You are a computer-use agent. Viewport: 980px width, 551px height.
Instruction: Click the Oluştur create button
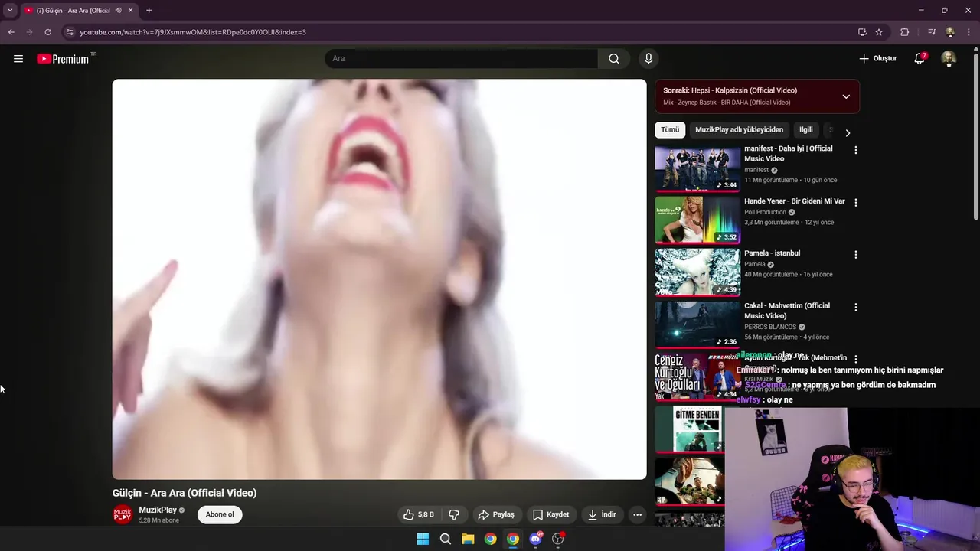point(878,58)
